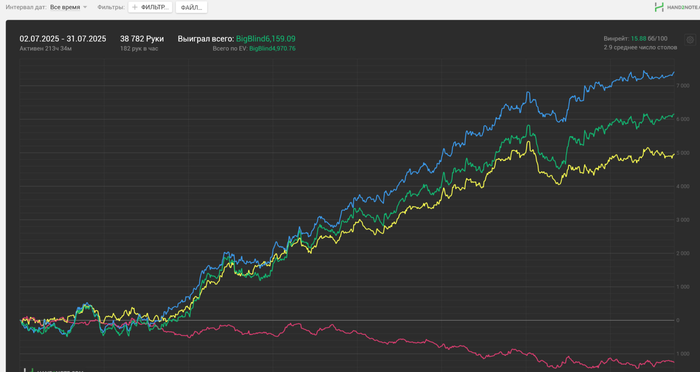700x372 pixels.
Task: Click the end of the red graph line
Action: pos(674,362)
